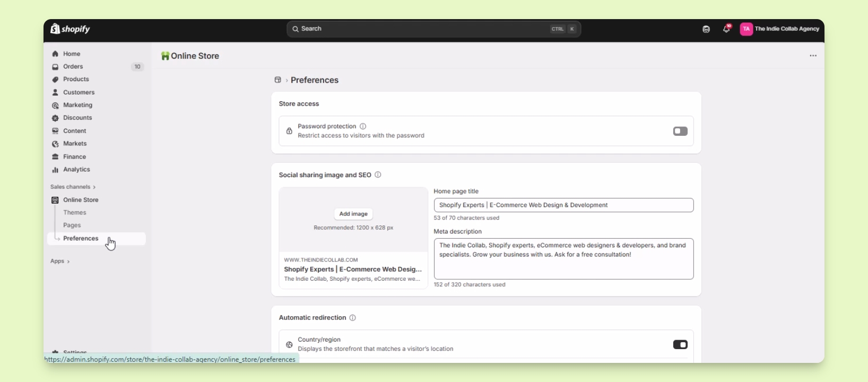Click the CTRL K shortcut hint in search

click(563, 29)
